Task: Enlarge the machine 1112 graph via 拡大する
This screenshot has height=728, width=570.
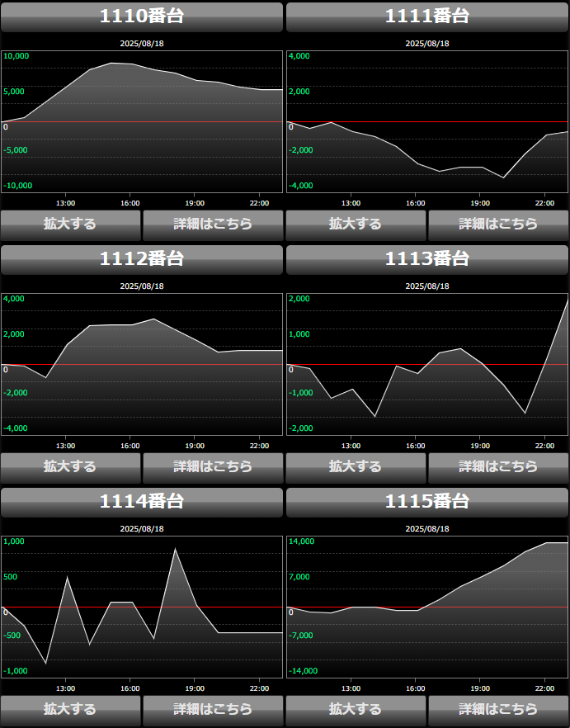Action: click(70, 468)
